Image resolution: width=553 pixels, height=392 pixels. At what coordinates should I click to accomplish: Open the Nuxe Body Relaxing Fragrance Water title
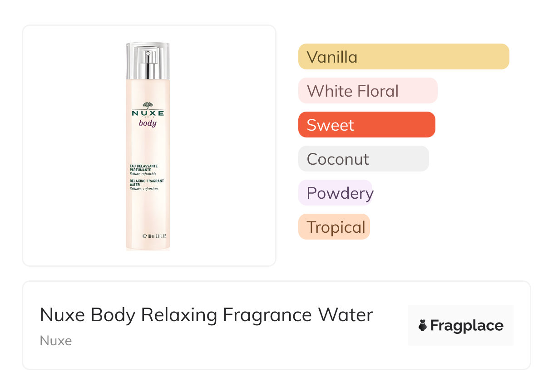[x=206, y=315]
